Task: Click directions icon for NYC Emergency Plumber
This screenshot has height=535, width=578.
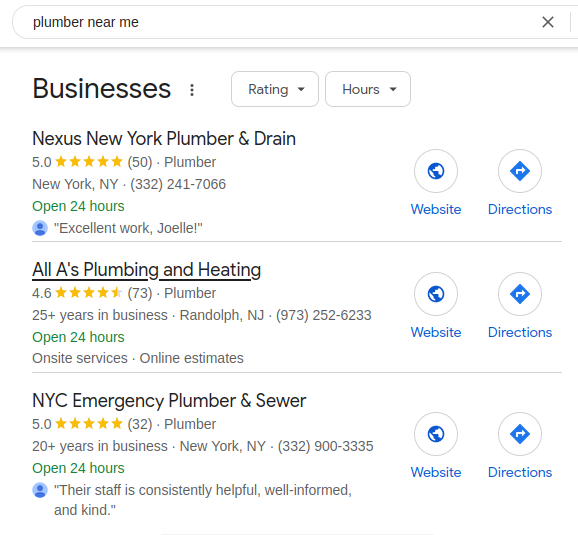Action: pyautogui.click(x=520, y=434)
